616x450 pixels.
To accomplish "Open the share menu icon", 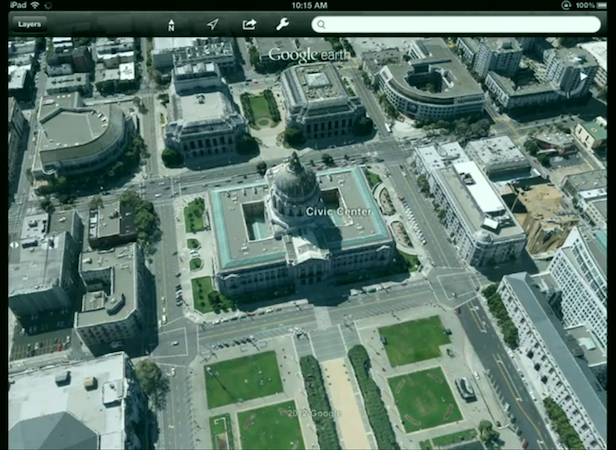I will click(x=249, y=24).
